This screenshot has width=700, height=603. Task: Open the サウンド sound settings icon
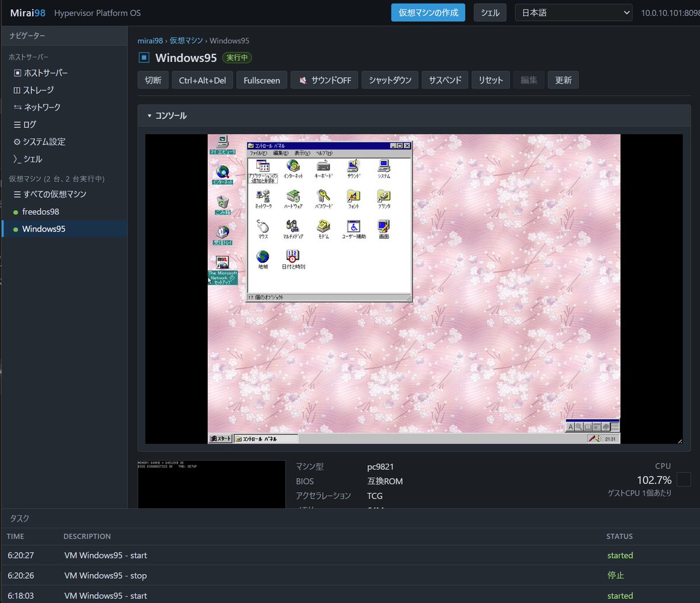pos(353,169)
